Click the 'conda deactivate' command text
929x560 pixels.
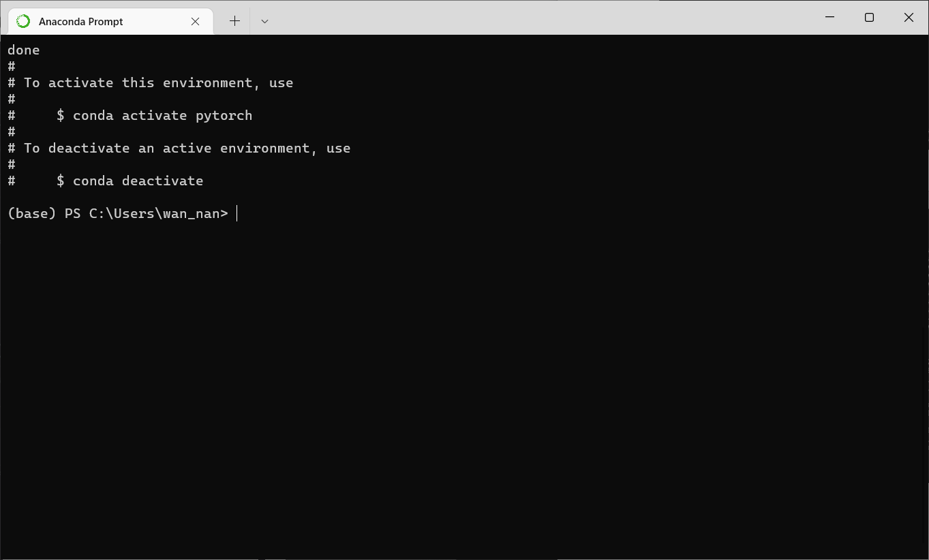coord(138,181)
